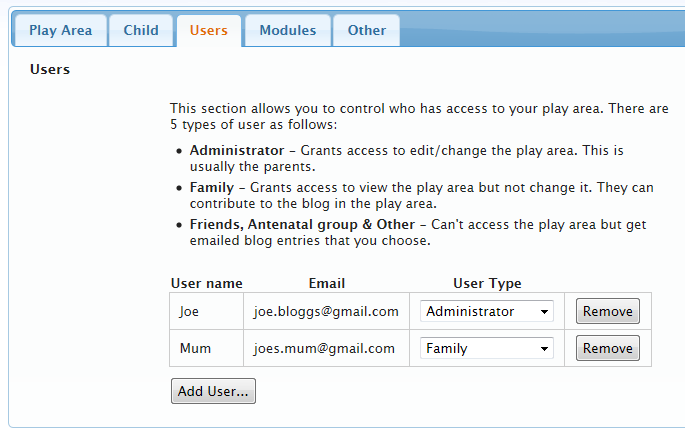
Task: Select the Users tab
Action: (x=209, y=30)
